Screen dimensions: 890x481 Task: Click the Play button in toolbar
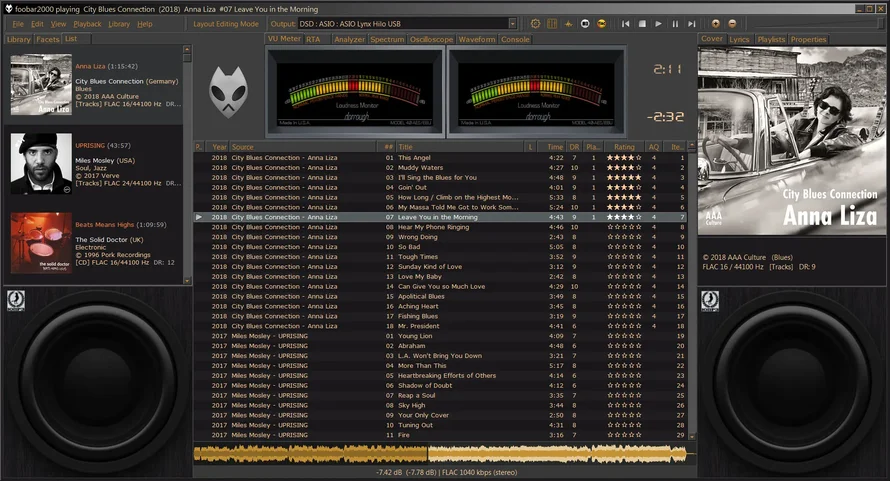coord(658,23)
